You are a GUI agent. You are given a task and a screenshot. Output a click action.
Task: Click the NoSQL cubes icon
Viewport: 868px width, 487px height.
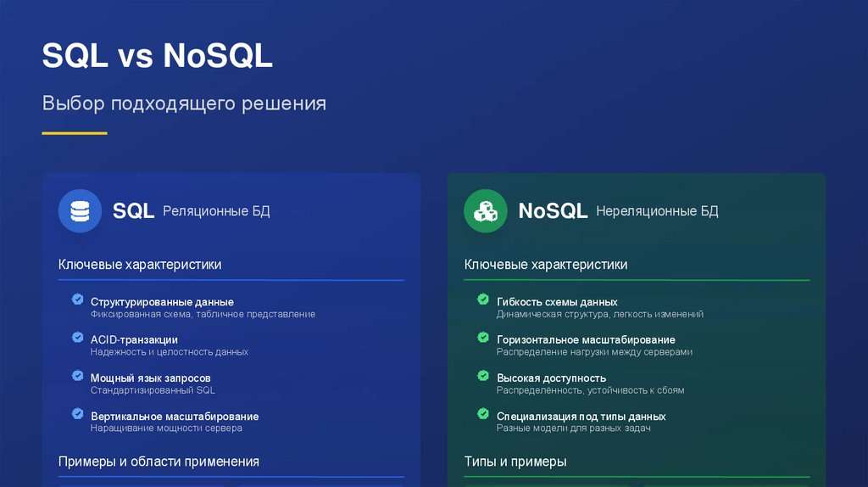point(486,211)
